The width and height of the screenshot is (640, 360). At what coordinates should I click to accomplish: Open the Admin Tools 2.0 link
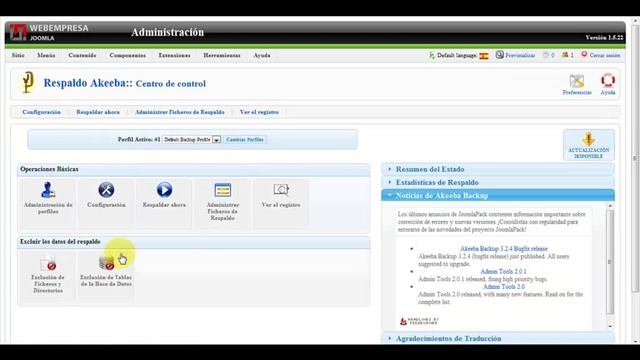click(x=504, y=287)
